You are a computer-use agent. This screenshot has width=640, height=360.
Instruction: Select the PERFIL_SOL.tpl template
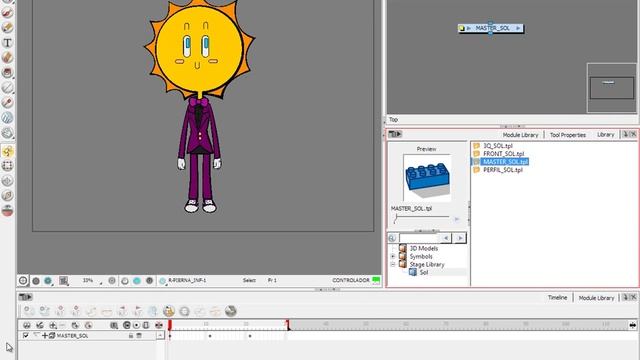pyautogui.click(x=502, y=170)
